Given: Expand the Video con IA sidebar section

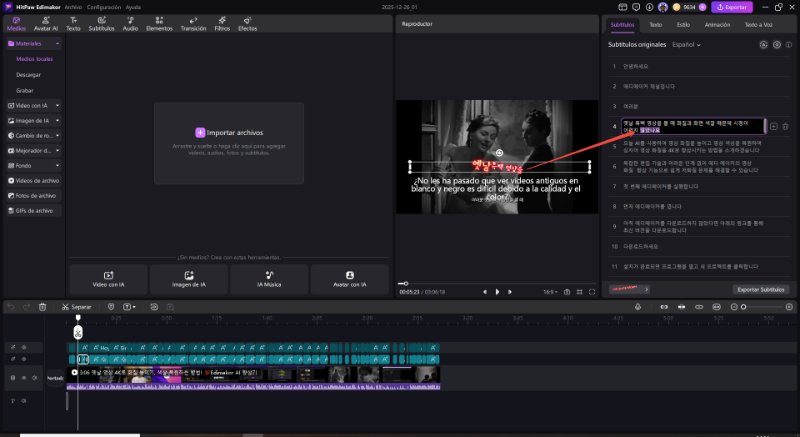Looking at the screenshot, I should 57,106.
